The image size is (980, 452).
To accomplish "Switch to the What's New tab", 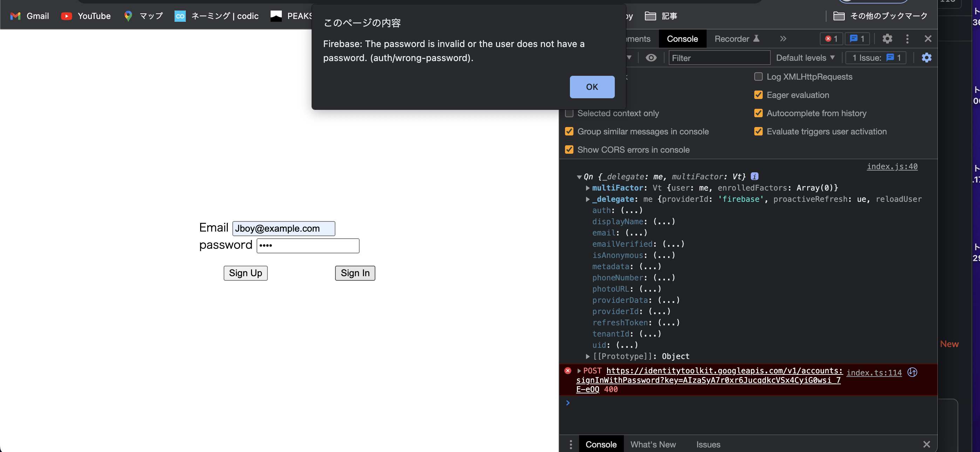I will (653, 444).
